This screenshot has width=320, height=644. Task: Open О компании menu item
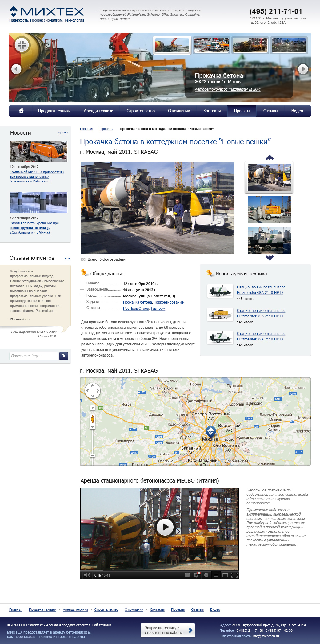(x=179, y=111)
